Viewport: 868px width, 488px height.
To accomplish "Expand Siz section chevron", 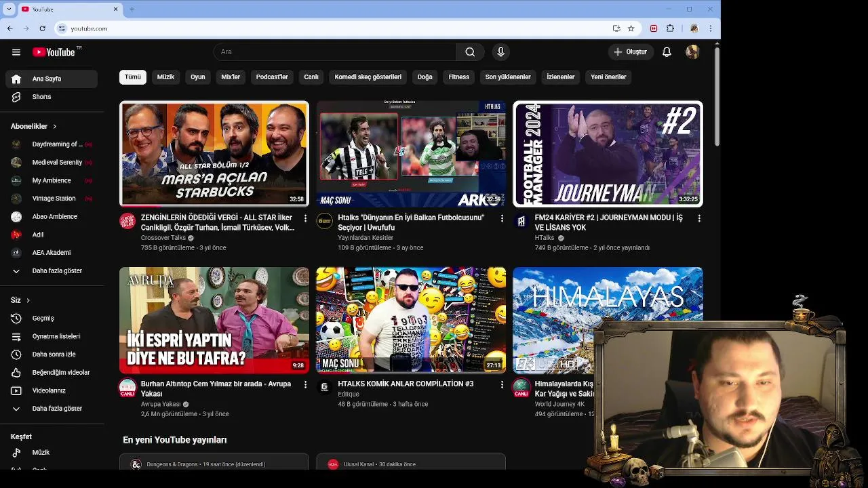I will (28, 300).
